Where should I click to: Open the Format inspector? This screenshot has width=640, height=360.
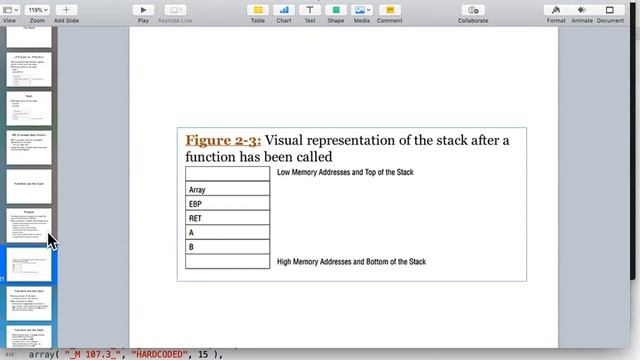click(556, 10)
